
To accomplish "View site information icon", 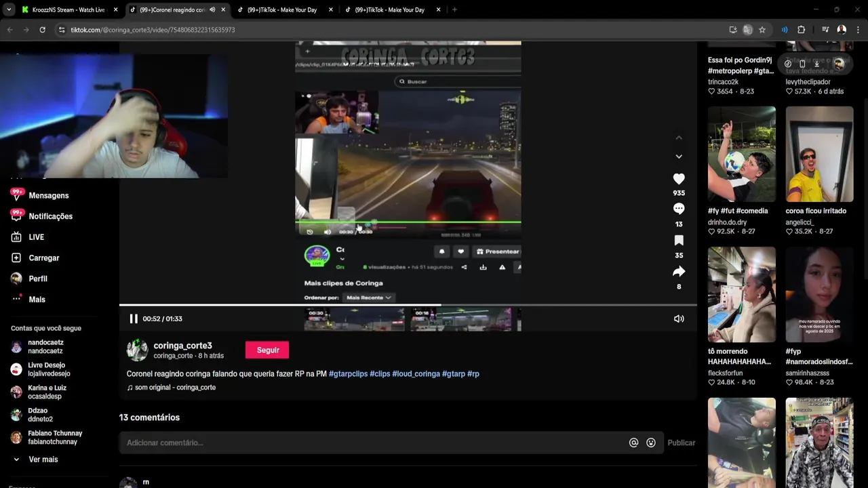I will click(62, 30).
